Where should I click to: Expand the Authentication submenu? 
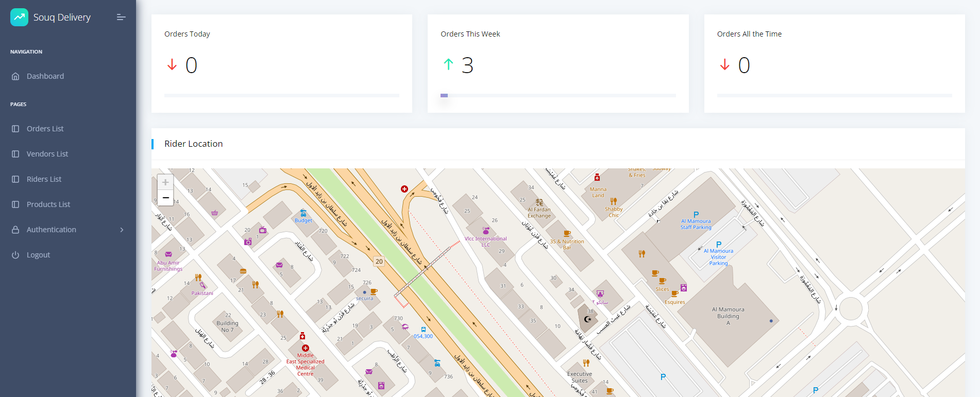click(68, 230)
